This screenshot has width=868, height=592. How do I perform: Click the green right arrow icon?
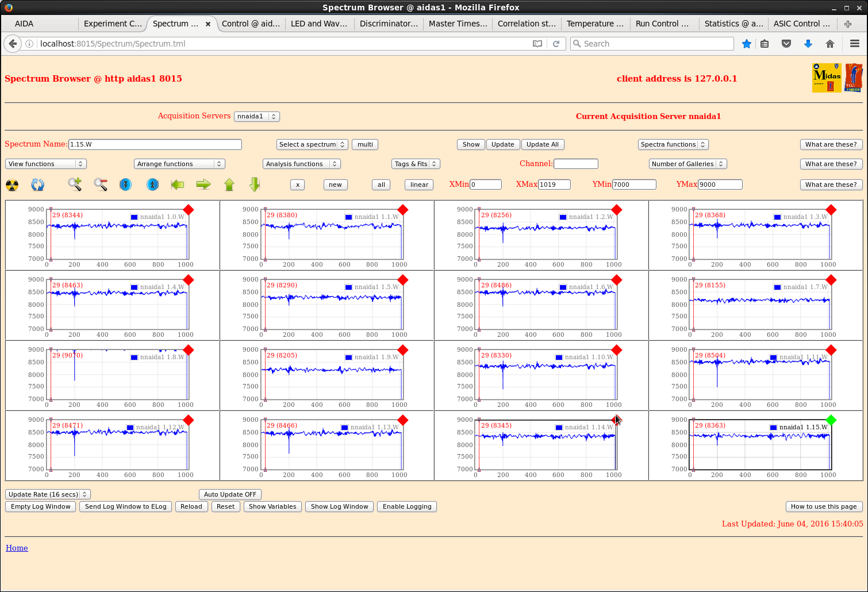(x=203, y=184)
